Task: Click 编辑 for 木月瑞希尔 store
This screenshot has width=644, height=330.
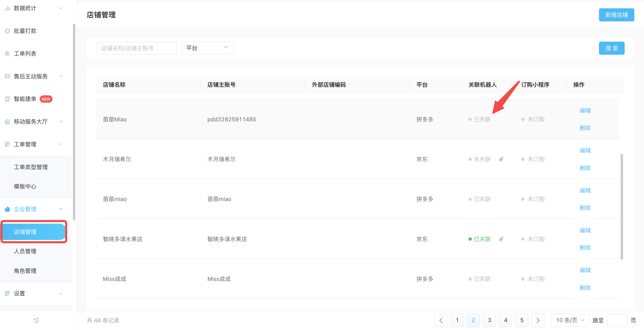Action: point(585,151)
